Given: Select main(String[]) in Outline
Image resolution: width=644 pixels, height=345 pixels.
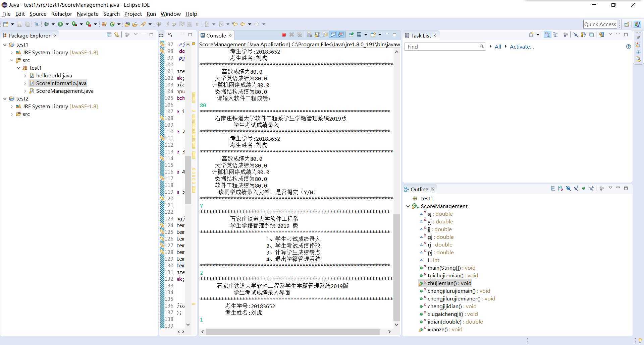Looking at the screenshot, I should pyautogui.click(x=451, y=268).
